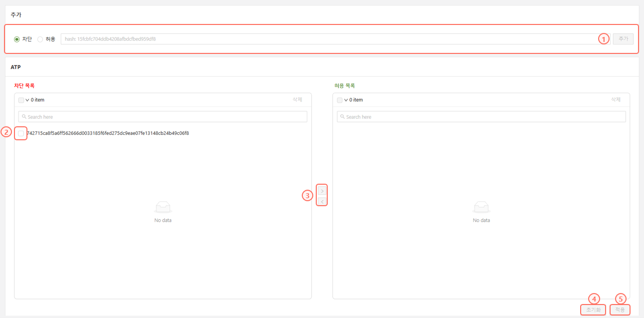Click the right arrow to move to 허용 목록
The height and width of the screenshot is (318, 644).
pyautogui.click(x=322, y=191)
